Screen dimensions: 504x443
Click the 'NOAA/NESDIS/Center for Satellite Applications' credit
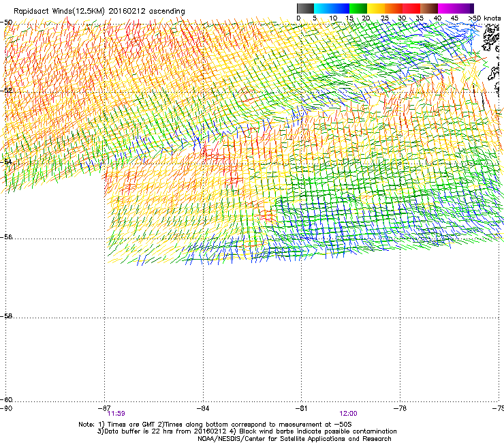(x=294, y=439)
